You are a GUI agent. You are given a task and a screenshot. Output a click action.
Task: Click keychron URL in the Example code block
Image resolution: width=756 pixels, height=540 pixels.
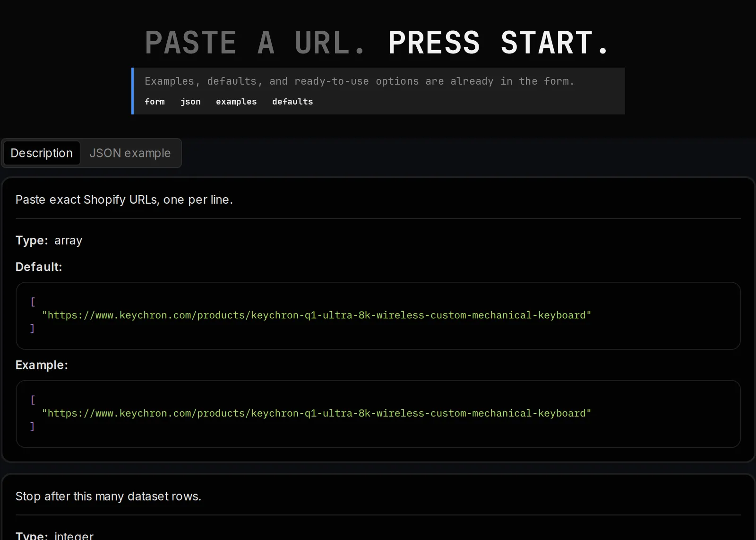(317, 413)
